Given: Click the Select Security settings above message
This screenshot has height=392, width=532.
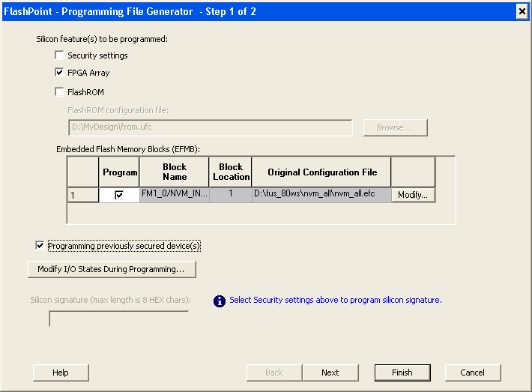Looking at the screenshot, I should tap(336, 300).
